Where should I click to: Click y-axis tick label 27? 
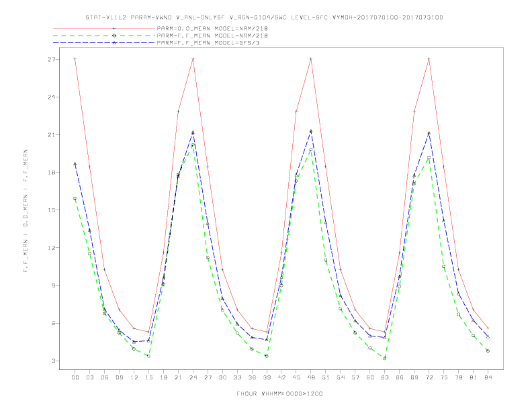52,59
